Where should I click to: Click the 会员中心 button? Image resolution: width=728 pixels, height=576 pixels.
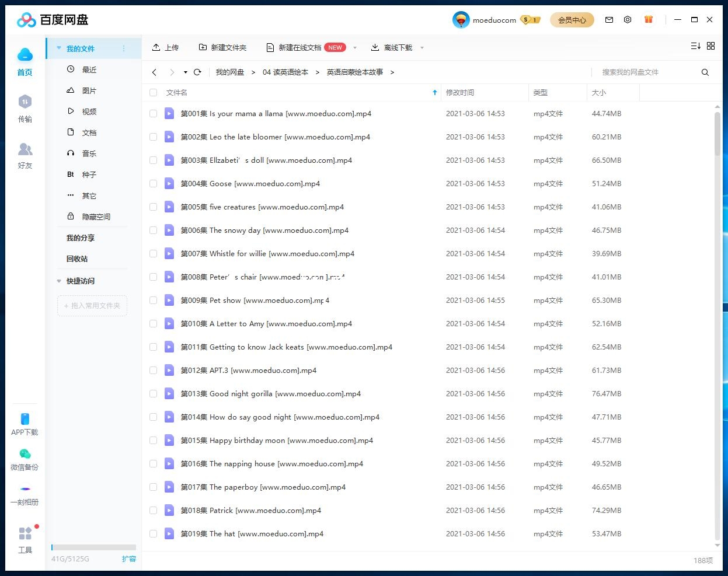pos(572,20)
